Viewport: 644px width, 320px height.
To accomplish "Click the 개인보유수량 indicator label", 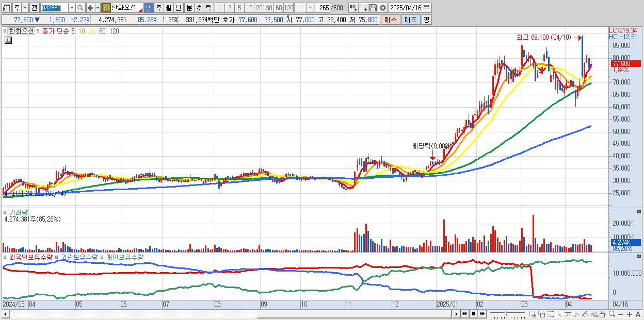I will [124, 257].
